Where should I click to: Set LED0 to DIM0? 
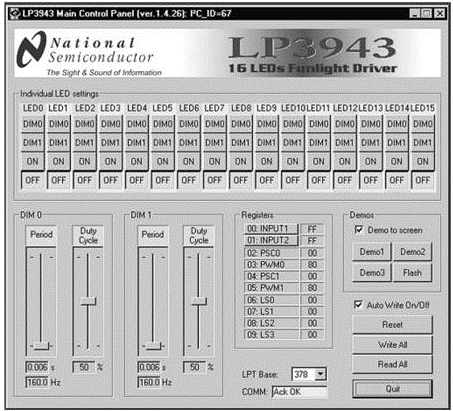click(33, 124)
